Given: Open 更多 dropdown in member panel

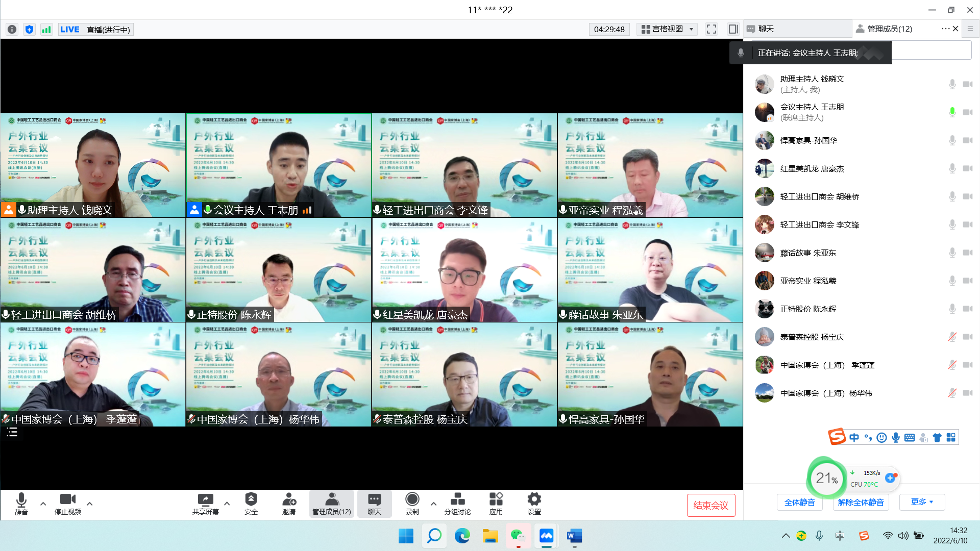Looking at the screenshot, I should click(922, 502).
